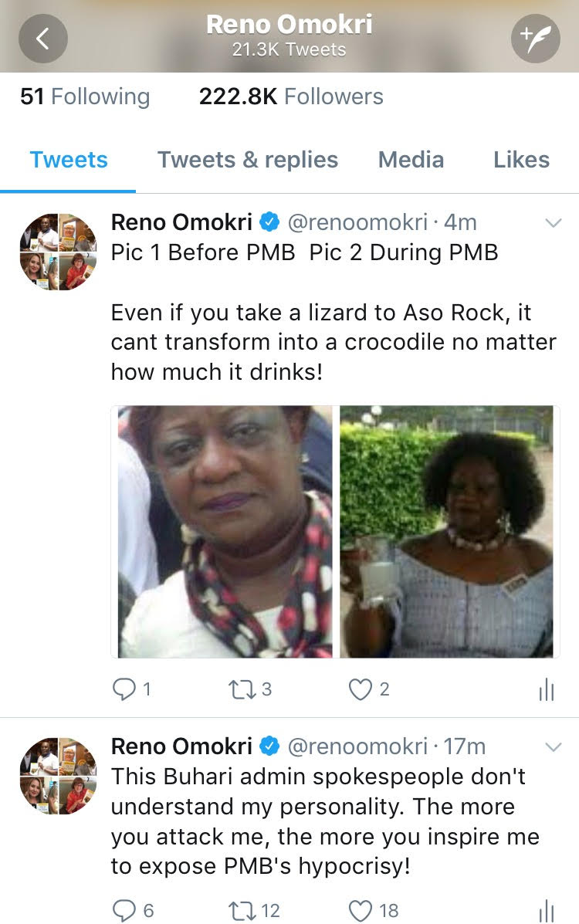Retweet the Pic 1 Before PMB tweet
This screenshot has width=579, height=924.
(241, 689)
